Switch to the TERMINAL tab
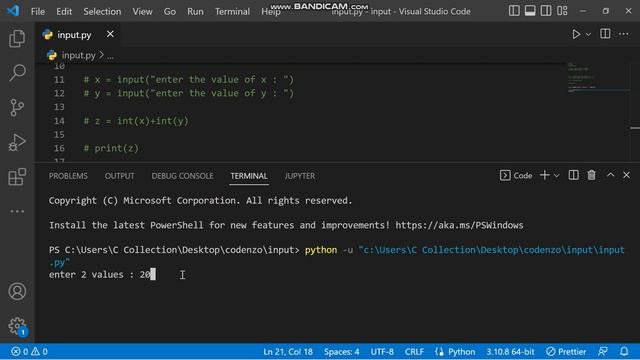This screenshot has width=640, height=360. tap(249, 176)
